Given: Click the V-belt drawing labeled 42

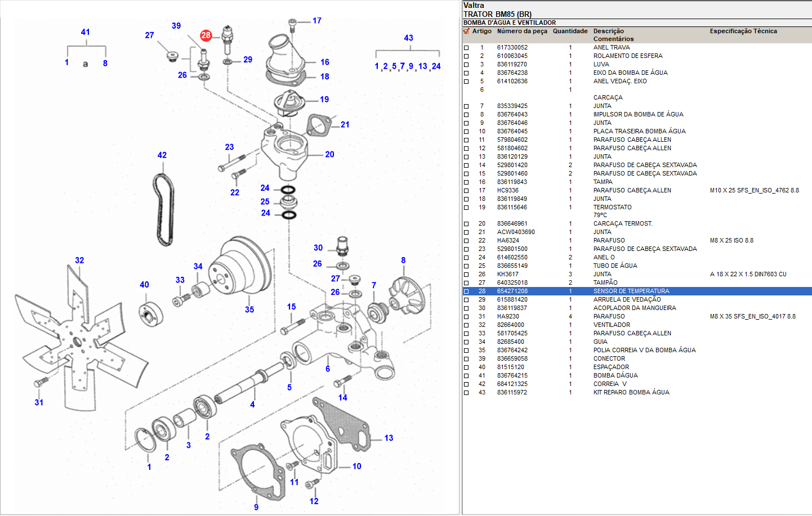Looking at the screenshot, I should (x=163, y=210).
